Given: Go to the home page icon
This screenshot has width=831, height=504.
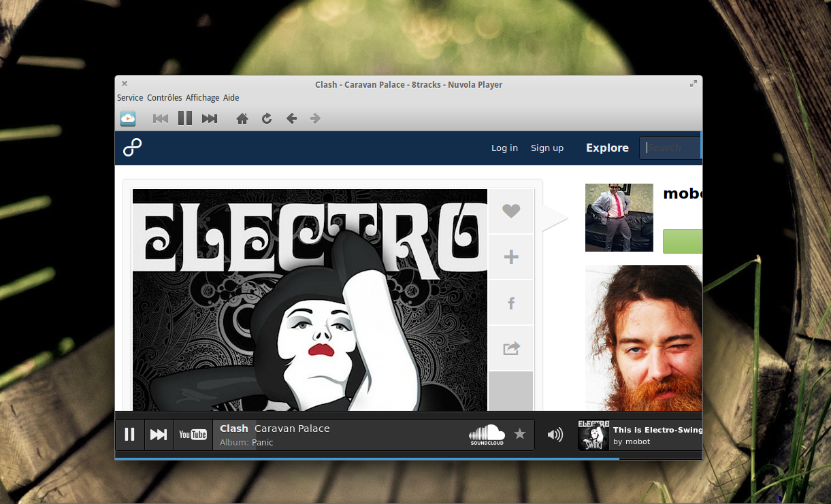Looking at the screenshot, I should [242, 118].
